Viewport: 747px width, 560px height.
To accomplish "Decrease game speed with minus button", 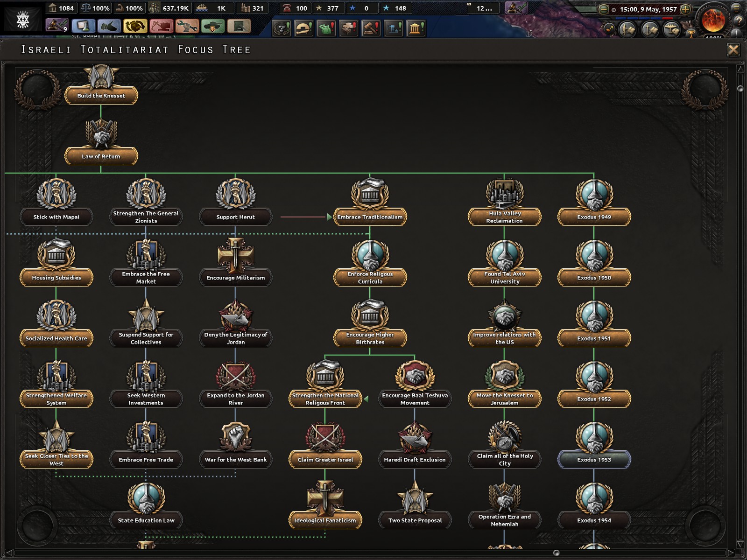I will (x=603, y=9).
